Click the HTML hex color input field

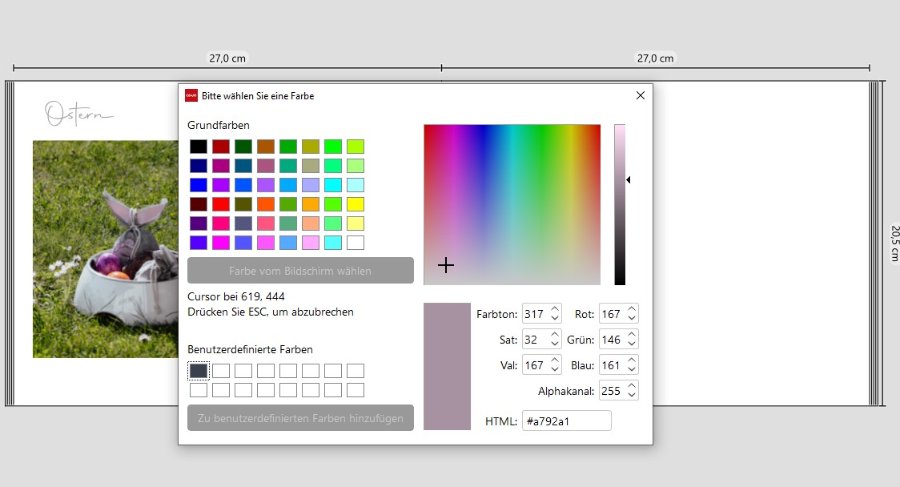pos(566,421)
